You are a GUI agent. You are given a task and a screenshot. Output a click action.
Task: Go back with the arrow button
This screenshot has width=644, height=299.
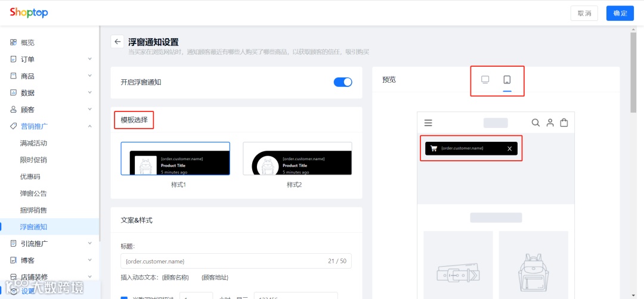117,42
